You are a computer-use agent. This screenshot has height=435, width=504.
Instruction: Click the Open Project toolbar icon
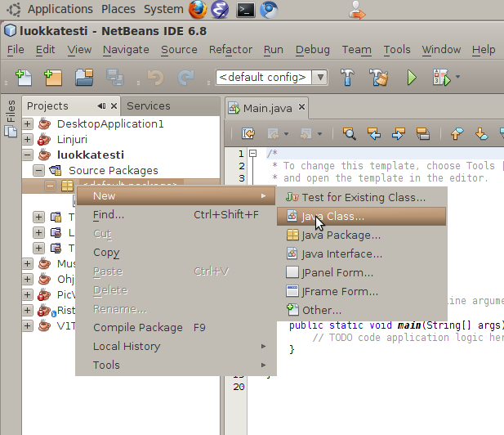click(84, 78)
